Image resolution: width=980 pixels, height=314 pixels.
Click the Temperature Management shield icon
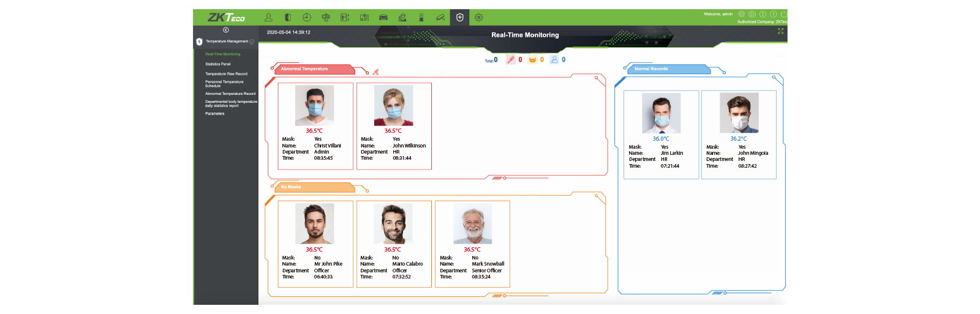click(199, 42)
